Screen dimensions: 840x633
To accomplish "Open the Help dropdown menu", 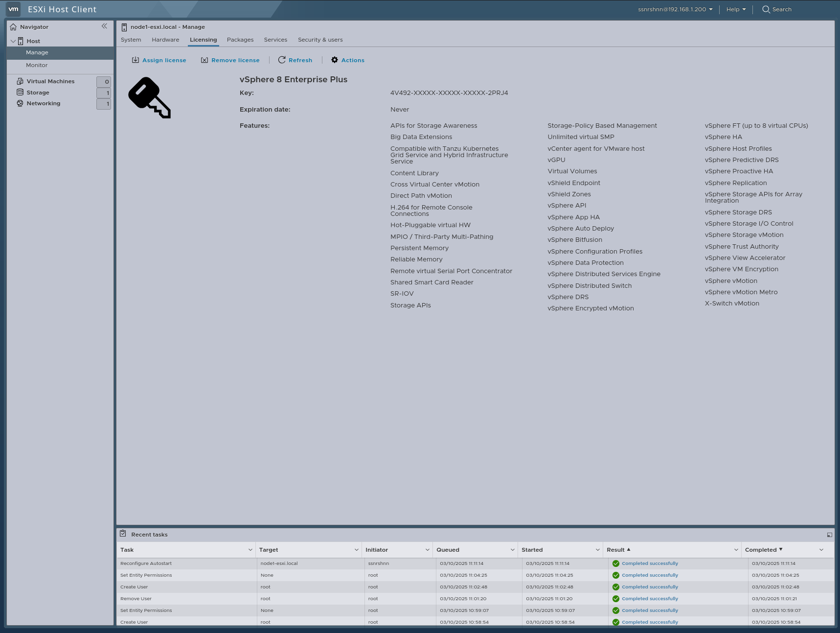I will click(x=736, y=9).
